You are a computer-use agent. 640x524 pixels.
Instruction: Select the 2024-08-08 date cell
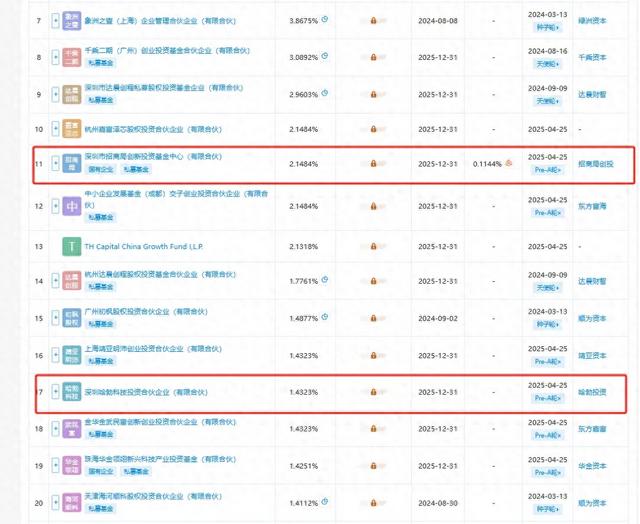coord(438,21)
